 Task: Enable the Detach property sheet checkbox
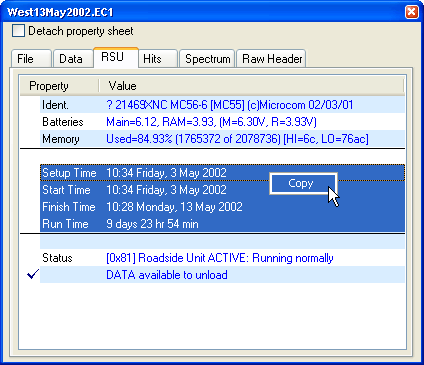[18, 31]
